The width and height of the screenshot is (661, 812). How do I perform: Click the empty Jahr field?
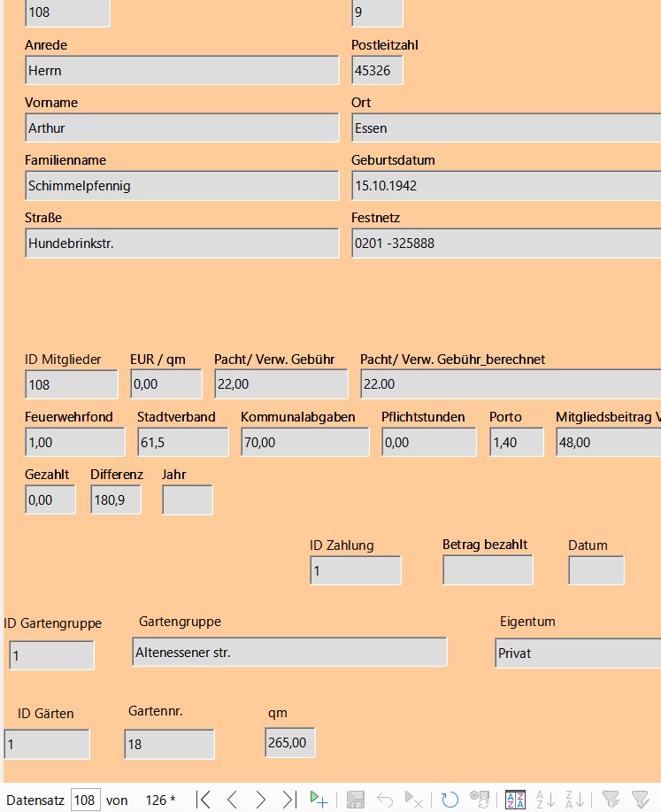coord(188,500)
